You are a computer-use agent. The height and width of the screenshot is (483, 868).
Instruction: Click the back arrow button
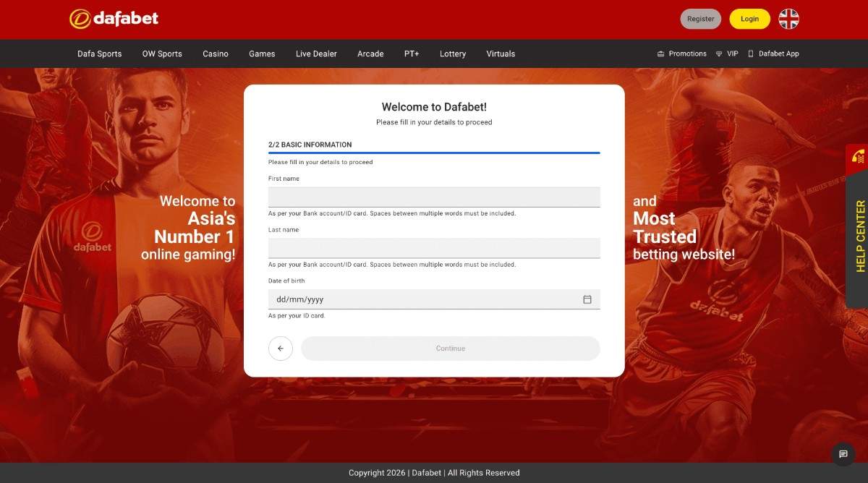click(x=281, y=349)
